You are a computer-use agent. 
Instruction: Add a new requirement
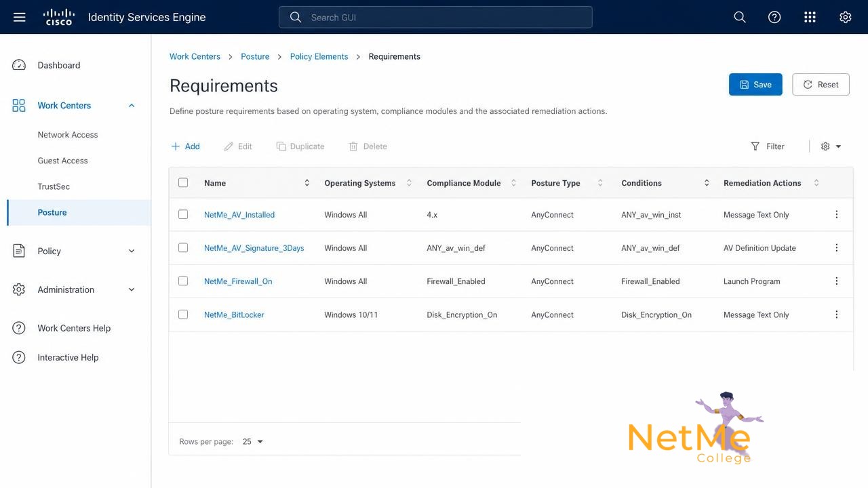pyautogui.click(x=185, y=146)
